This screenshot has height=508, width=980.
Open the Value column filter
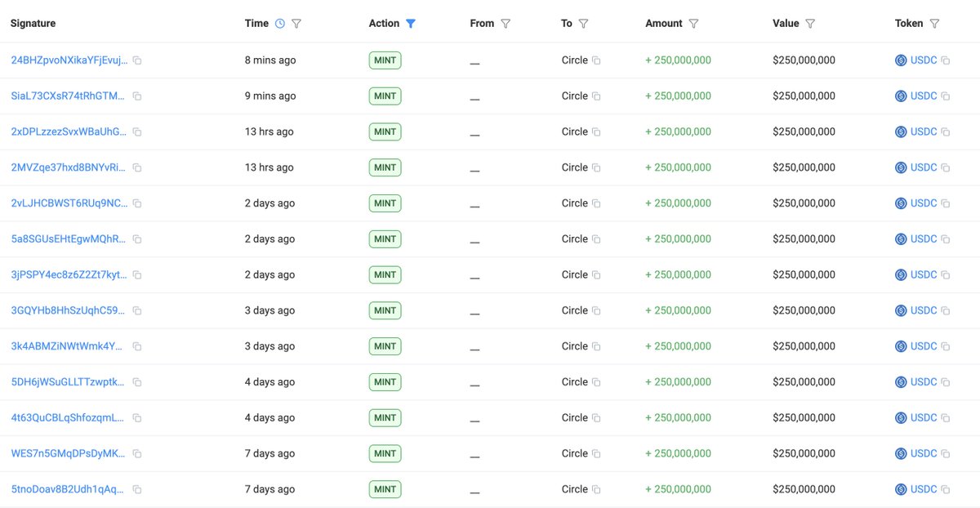pyautogui.click(x=810, y=24)
